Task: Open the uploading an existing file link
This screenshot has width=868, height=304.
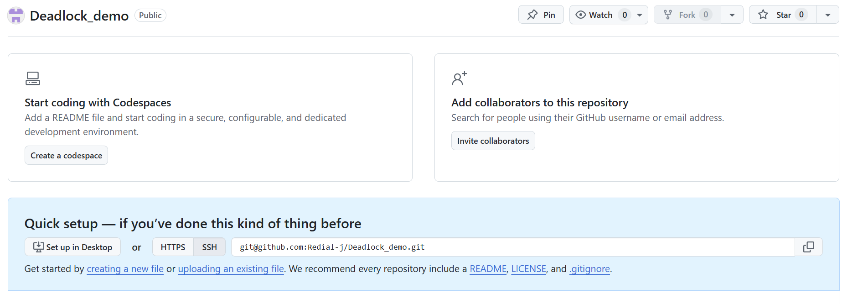Action: point(231,269)
